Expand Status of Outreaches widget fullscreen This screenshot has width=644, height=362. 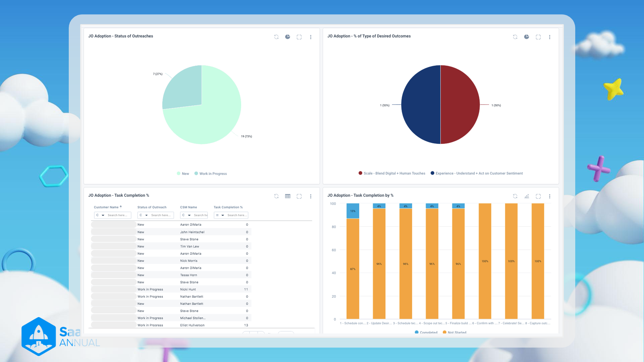point(299,37)
